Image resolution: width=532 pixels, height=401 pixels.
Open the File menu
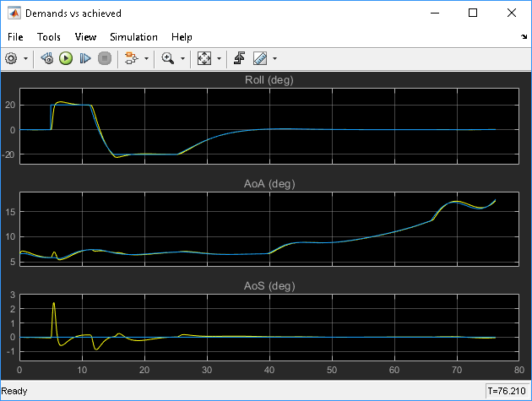[x=15, y=36]
